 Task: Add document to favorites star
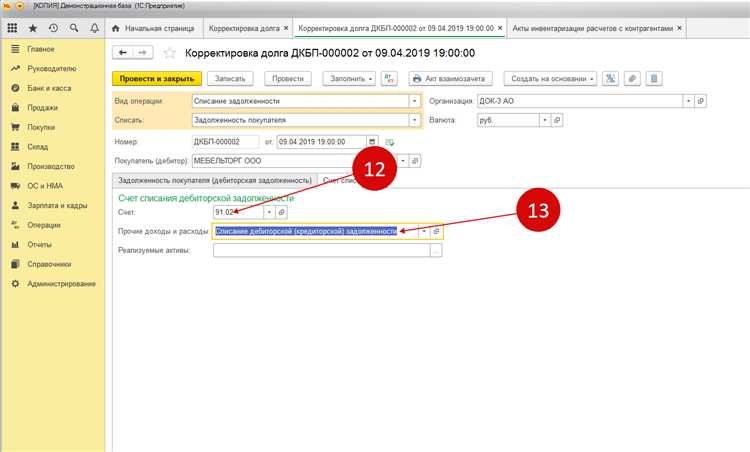pos(169,53)
